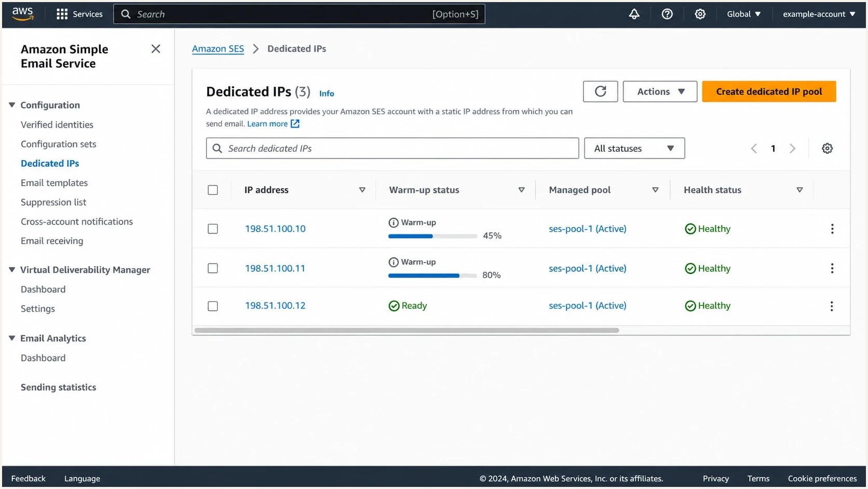This screenshot has height=489, width=868.
Task: Click Amazon SES breadcrumb link
Action: [218, 49]
